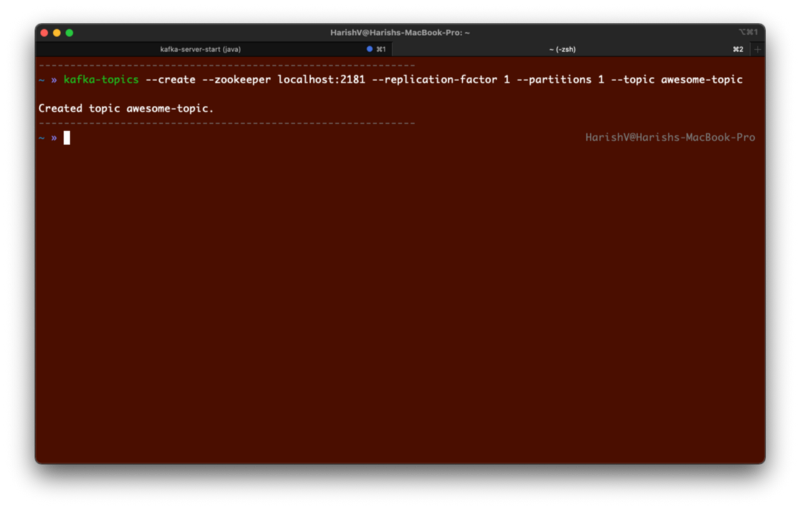Place cursor at the active prompt block

67,138
